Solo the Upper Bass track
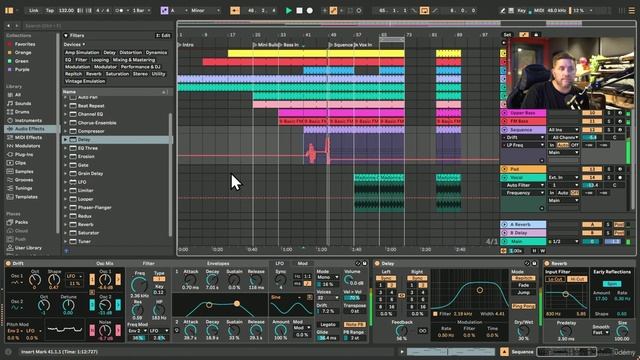The height and width of the screenshot is (360, 640). 609,113
